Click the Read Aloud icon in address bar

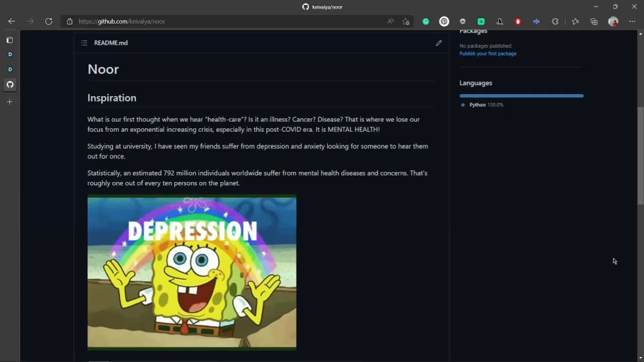tap(390, 21)
